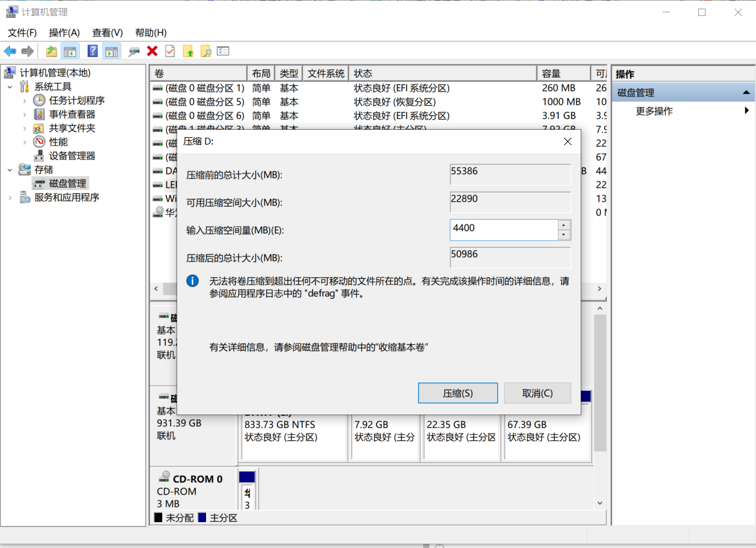756x548 pixels.
Task: Toggle the show/hide action pane icon
Action: (x=111, y=51)
